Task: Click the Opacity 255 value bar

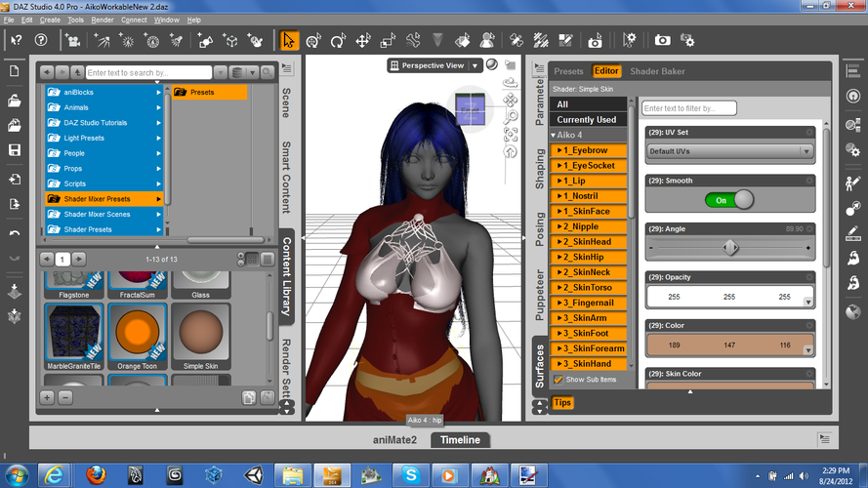Action: pos(729,297)
